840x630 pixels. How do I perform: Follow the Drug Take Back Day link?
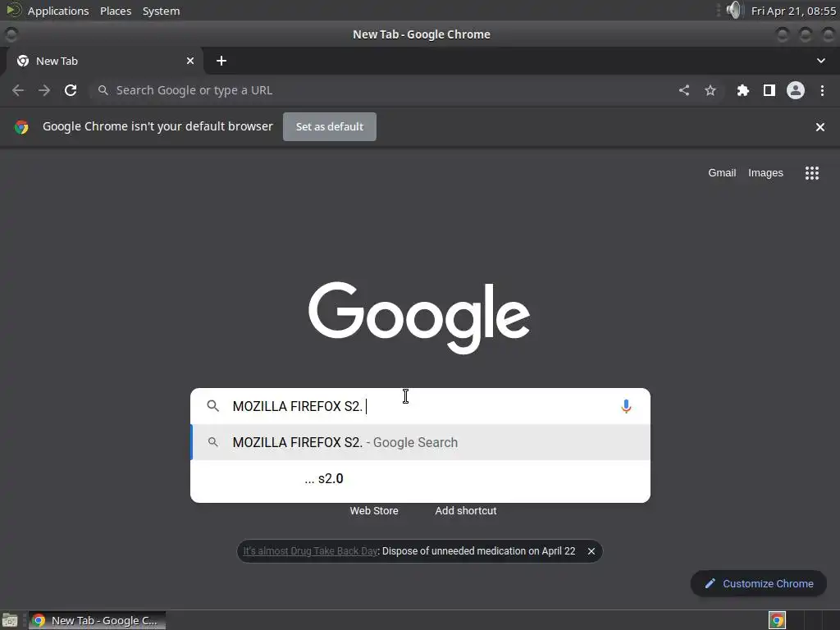(x=310, y=551)
